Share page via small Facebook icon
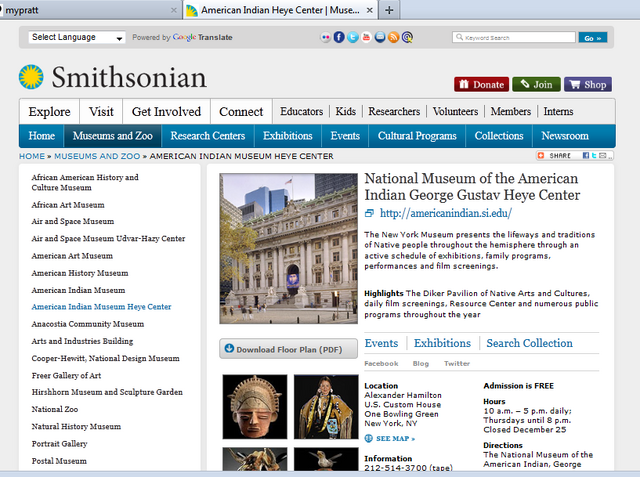This screenshot has width=640, height=477. 586,155
